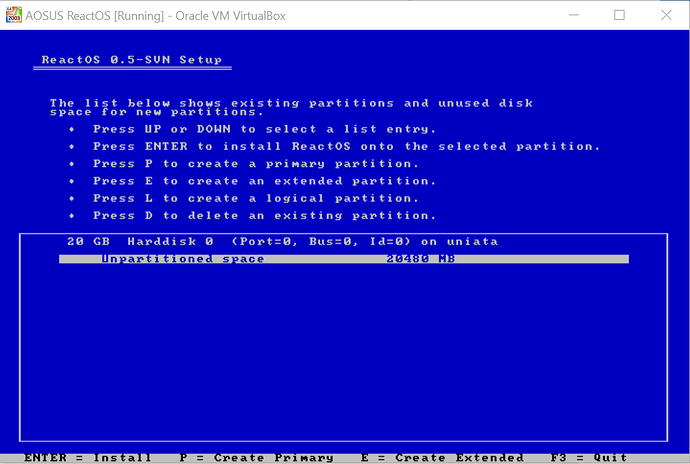The image size is (690, 464).
Task: Click the 'Press E to create extended partition' line
Action: 264,181
